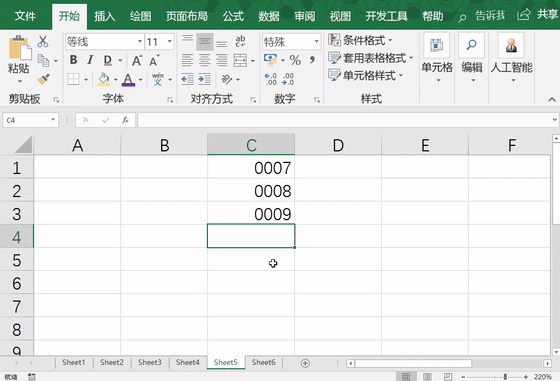Click the Orientation text angle icon
Viewport: 560px width, 381px height.
tap(226, 79)
